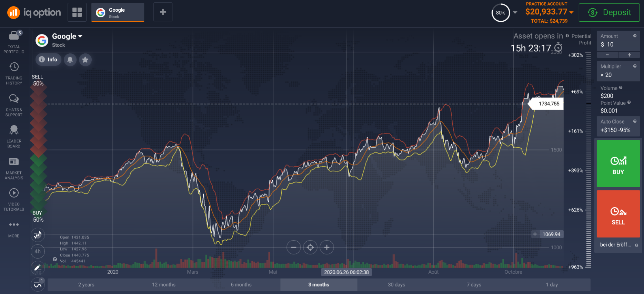Expand the 80% profile ring dropdown arrow
The width and height of the screenshot is (644, 294).
tap(515, 12)
